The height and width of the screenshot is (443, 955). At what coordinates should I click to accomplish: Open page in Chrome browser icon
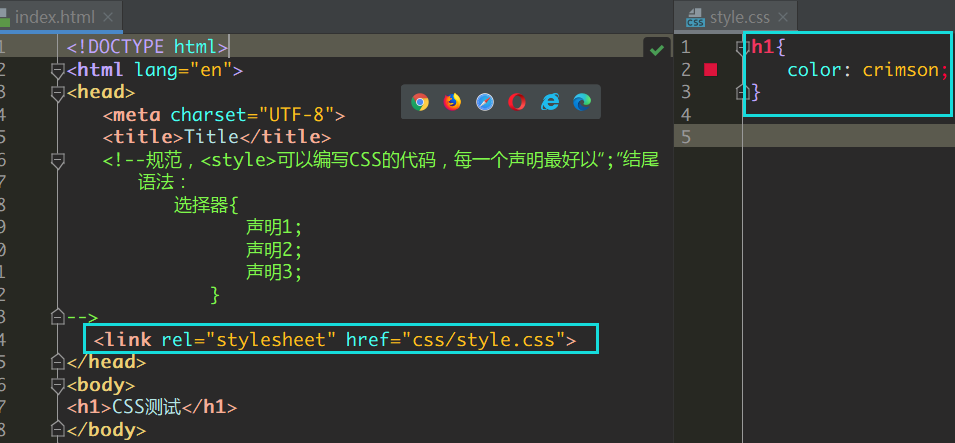click(x=420, y=102)
